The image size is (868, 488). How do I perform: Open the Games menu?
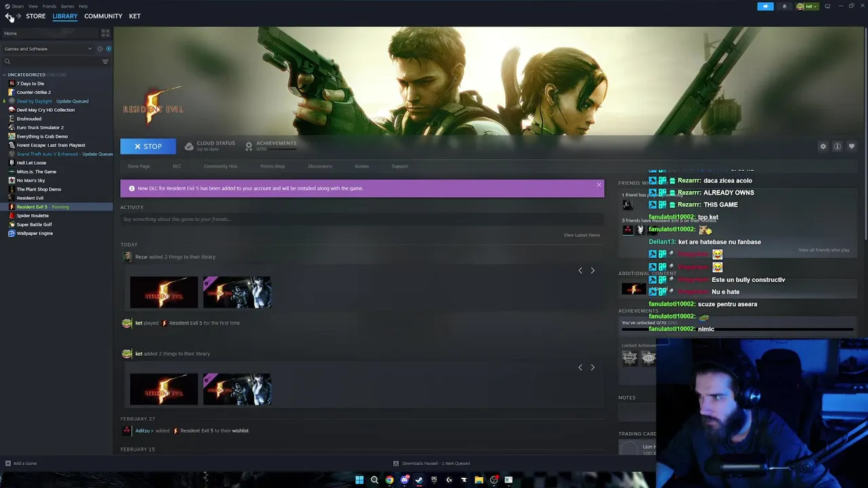click(67, 6)
